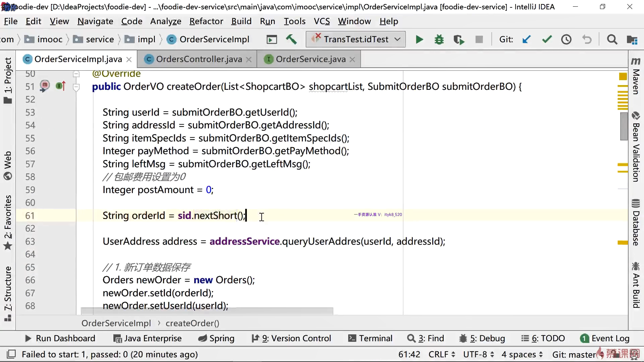Image resolution: width=644 pixels, height=362 pixels.
Task: Click Git Update Project arrow icon
Action: 527,40
